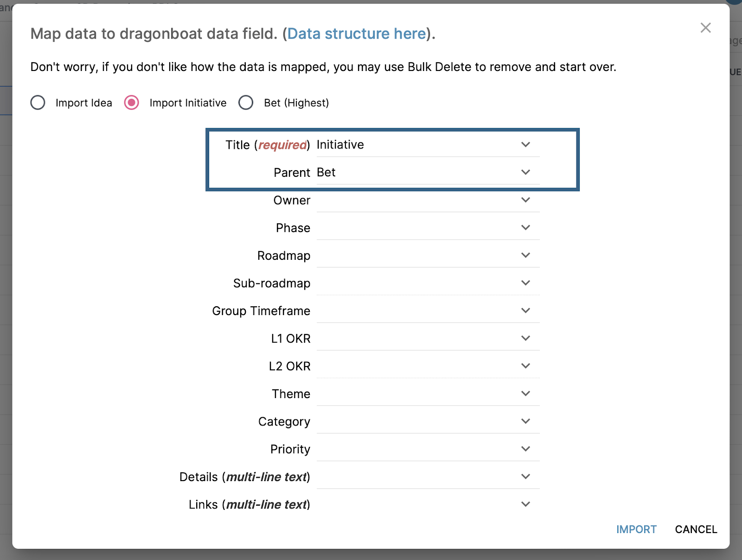Open the L1 OKR mapping dropdown

428,339
